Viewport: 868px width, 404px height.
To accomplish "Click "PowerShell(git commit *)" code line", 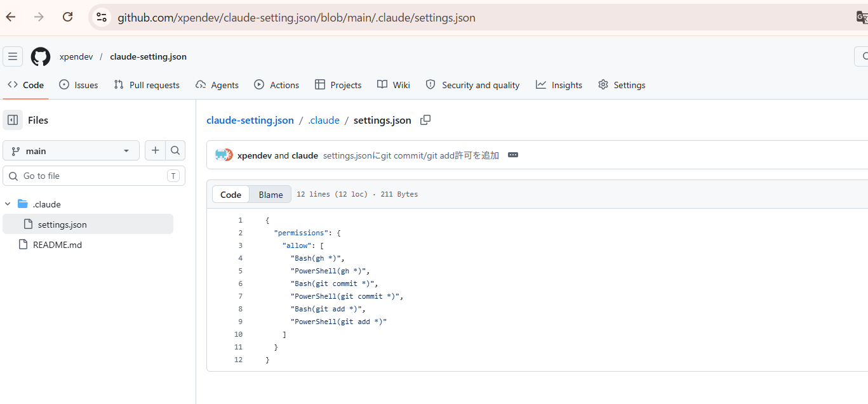I will pyautogui.click(x=347, y=296).
